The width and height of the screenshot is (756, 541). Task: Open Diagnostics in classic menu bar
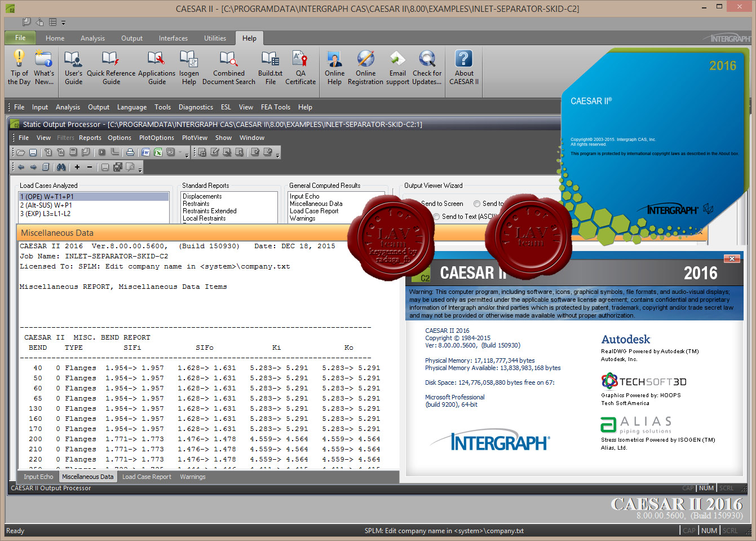(196, 107)
